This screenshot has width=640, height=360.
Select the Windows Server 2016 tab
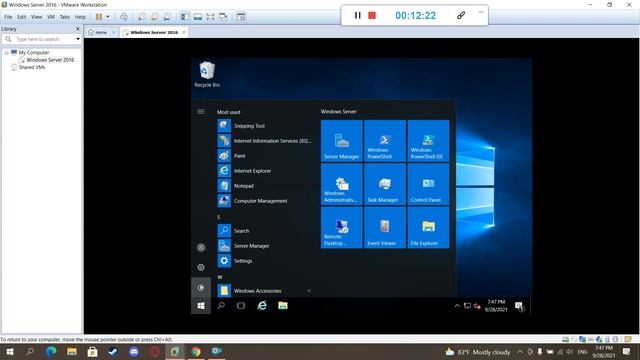(x=154, y=32)
